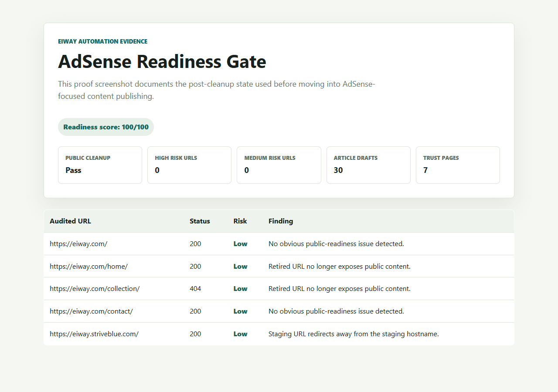Viewport: 558px width, 392px height.
Task: Select the Low risk in the /home/ row
Action: pos(241,267)
